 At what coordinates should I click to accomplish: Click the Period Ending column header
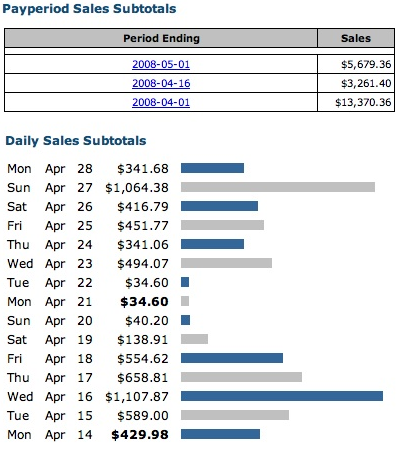(x=161, y=38)
